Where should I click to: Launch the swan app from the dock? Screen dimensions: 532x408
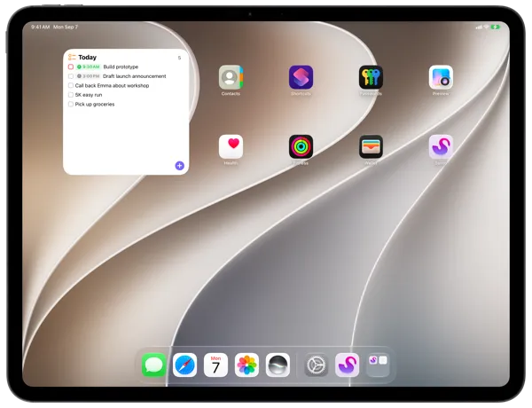(x=347, y=365)
